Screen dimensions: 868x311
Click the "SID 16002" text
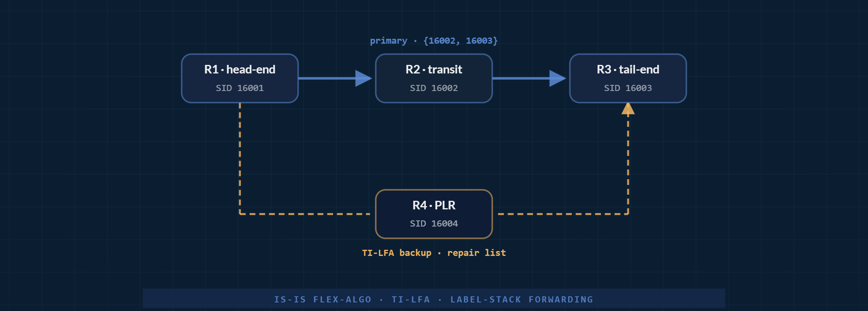(x=434, y=88)
